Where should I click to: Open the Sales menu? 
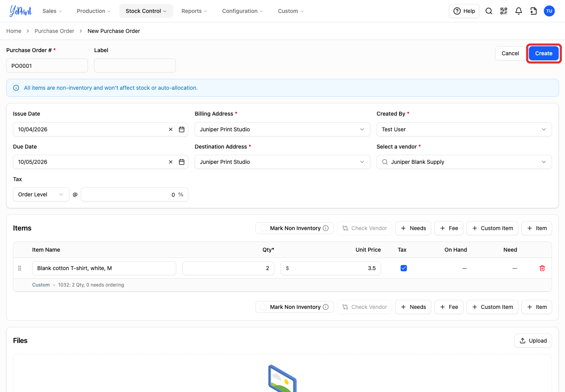pos(53,11)
